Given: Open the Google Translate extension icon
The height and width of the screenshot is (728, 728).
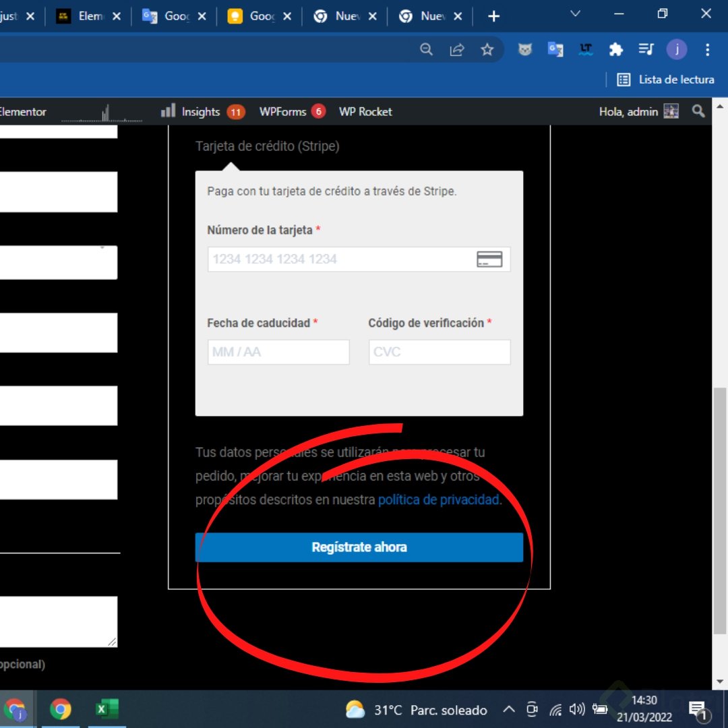Looking at the screenshot, I should click(x=555, y=49).
